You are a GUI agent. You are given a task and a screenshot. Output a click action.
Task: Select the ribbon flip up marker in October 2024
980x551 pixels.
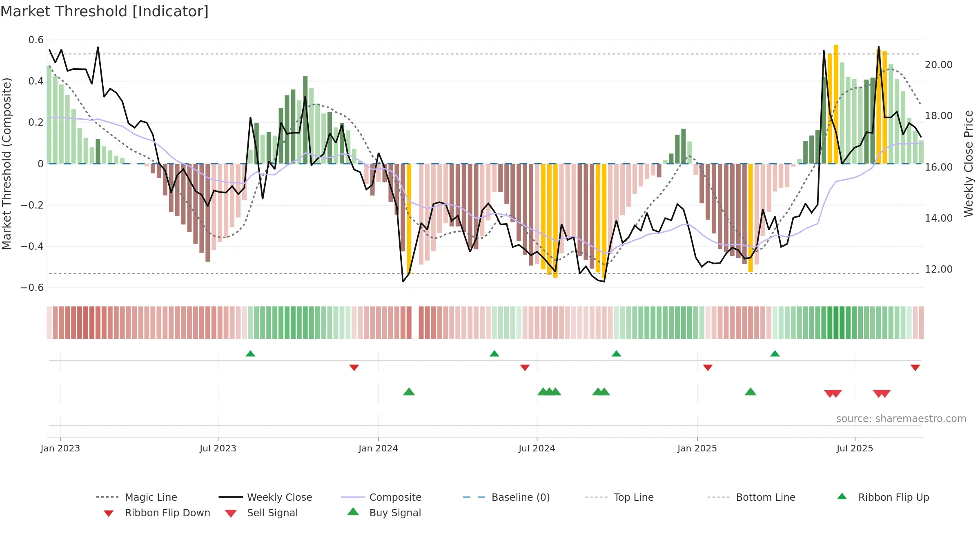pos(617,353)
